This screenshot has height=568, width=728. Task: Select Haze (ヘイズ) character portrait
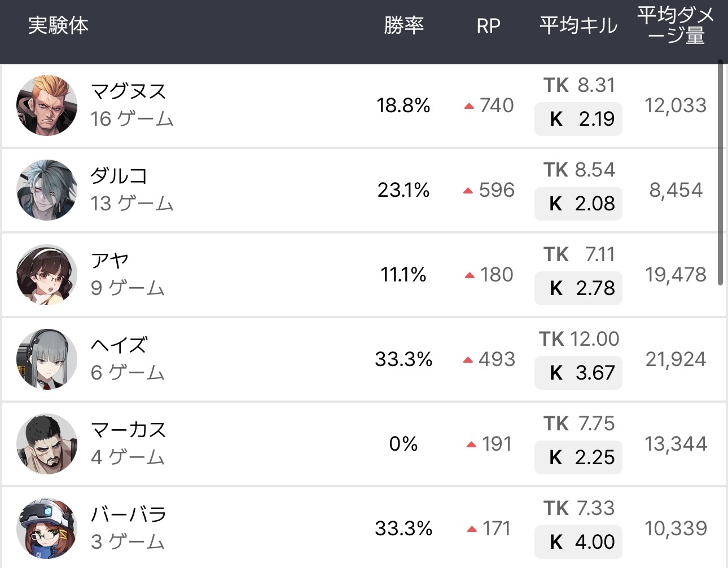click(x=47, y=359)
